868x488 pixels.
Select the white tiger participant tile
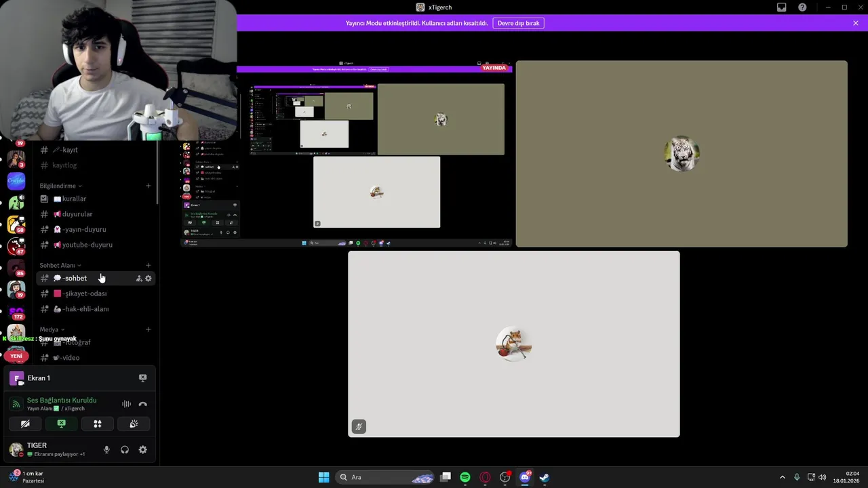(x=682, y=154)
